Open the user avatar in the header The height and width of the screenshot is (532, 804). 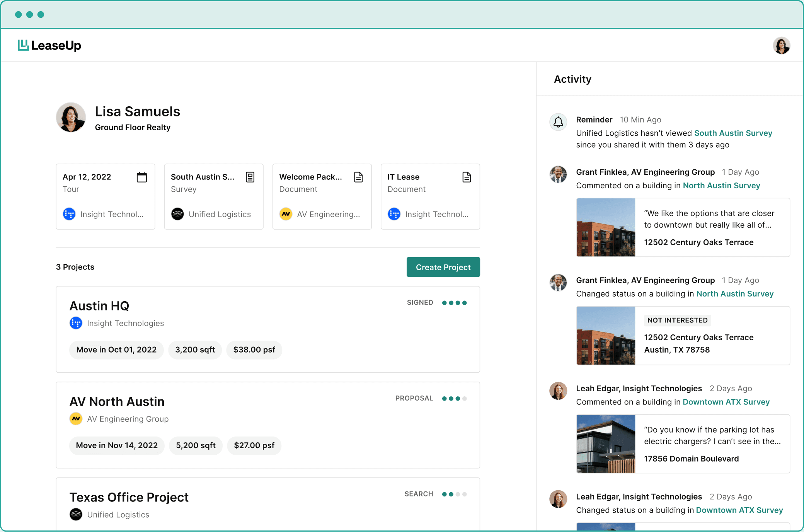tap(781, 46)
